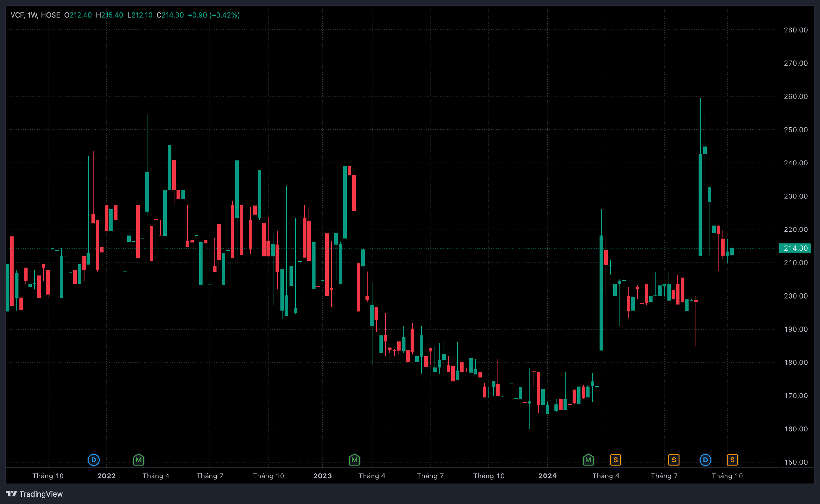The height and width of the screenshot is (504, 820).
Task: Click the open value O212.40
Action: [78, 15]
